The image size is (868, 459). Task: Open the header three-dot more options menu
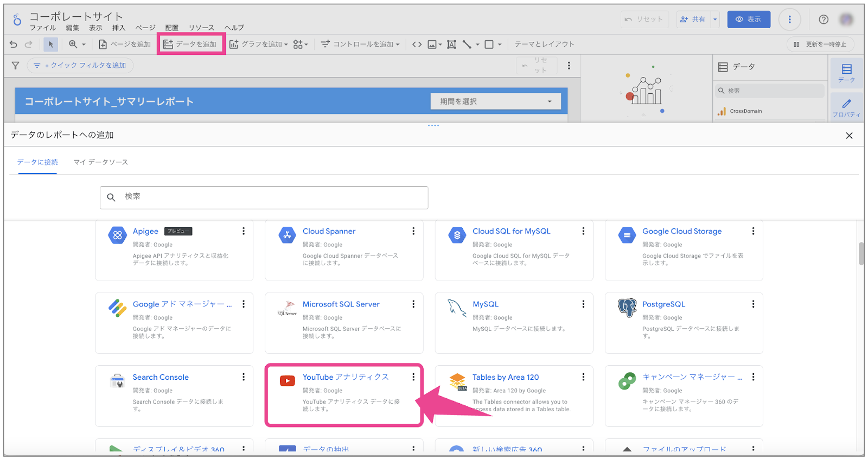789,20
